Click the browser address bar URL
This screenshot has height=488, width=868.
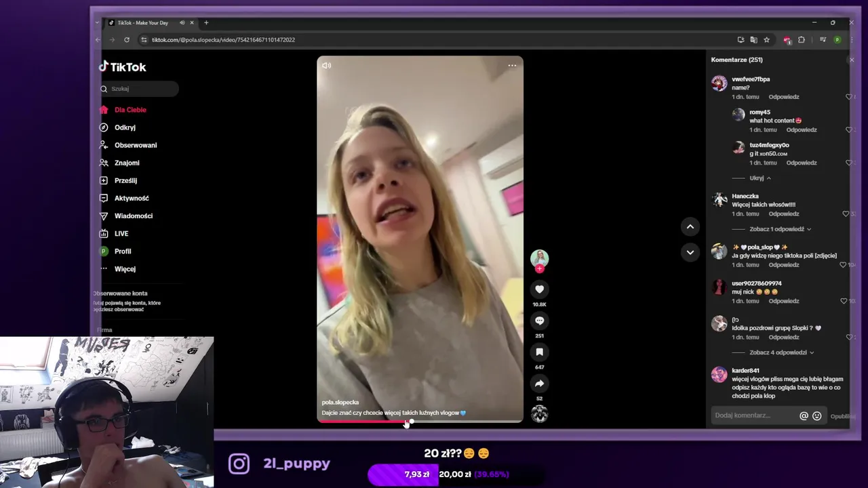point(223,40)
